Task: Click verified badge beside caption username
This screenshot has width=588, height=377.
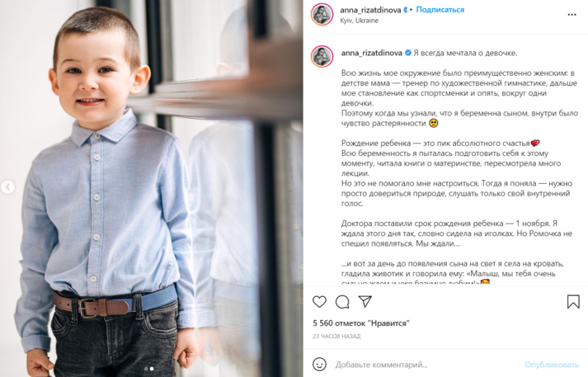Action: click(x=408, y=53)
